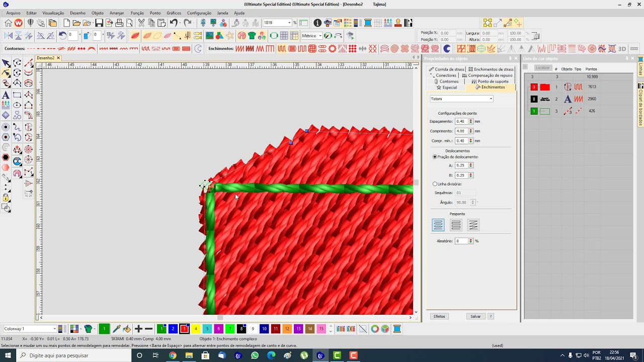Click the Efeitos button
Screen dimensions: 644x362
click(x=439, y=316)
